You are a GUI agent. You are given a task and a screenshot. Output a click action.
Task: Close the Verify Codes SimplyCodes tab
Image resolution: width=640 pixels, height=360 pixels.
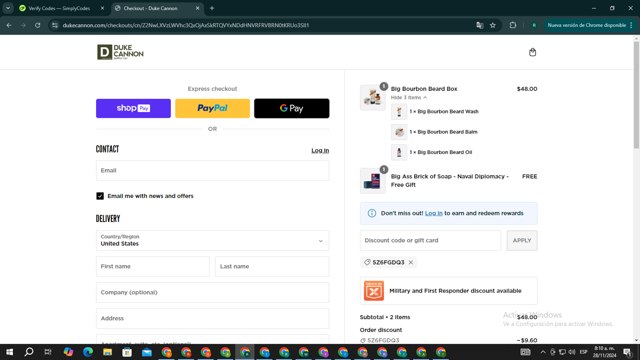pyautogui.click(x=102, y=8)
